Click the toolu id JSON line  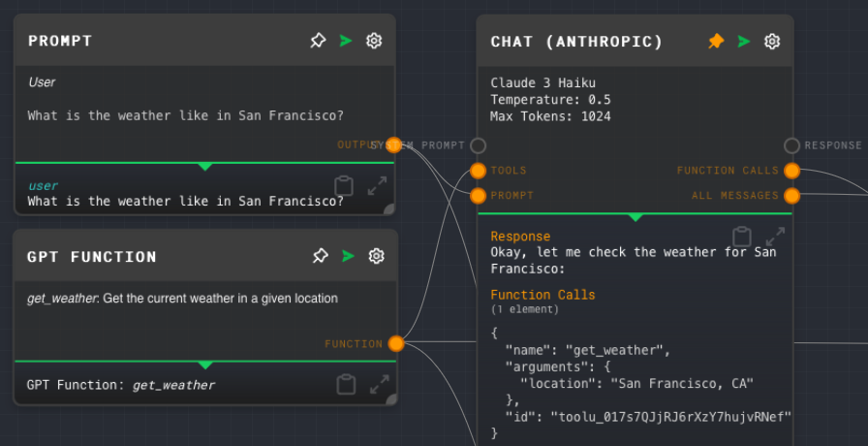(648, 417)
